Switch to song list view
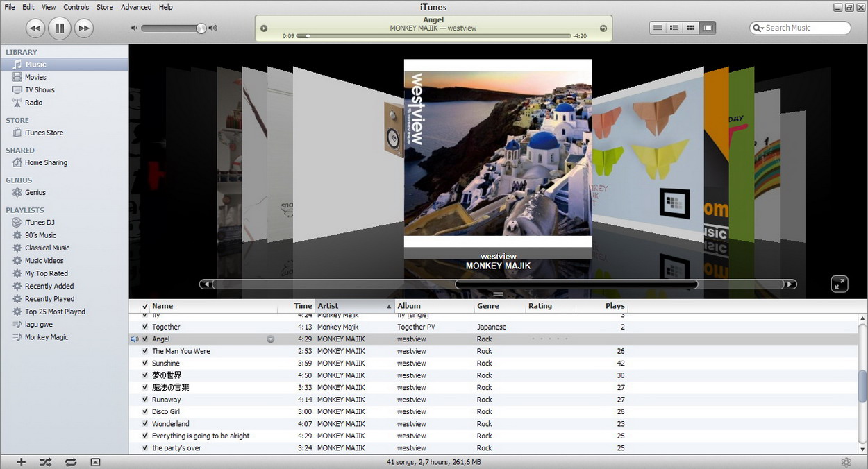This screenshot has height=469, width=868. pos(658,28)
